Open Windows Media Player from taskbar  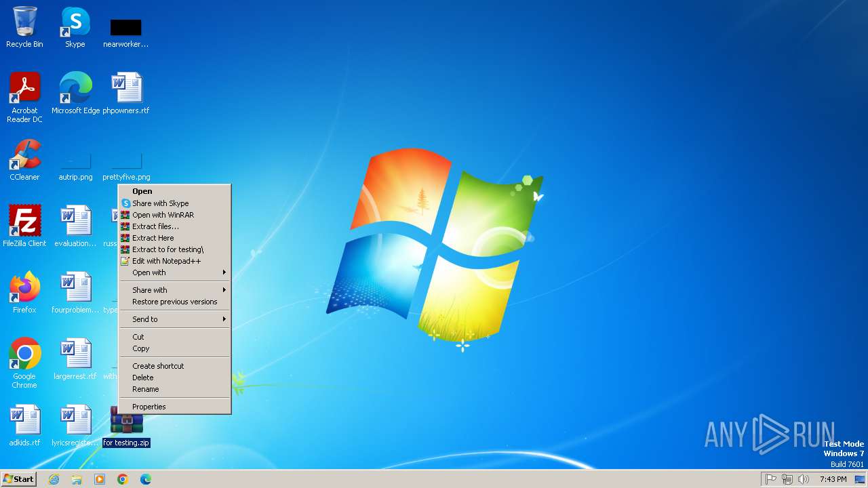pos(100,479)
